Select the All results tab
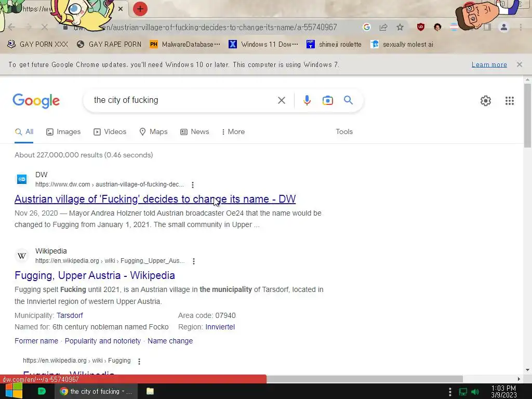 [24, 131]
